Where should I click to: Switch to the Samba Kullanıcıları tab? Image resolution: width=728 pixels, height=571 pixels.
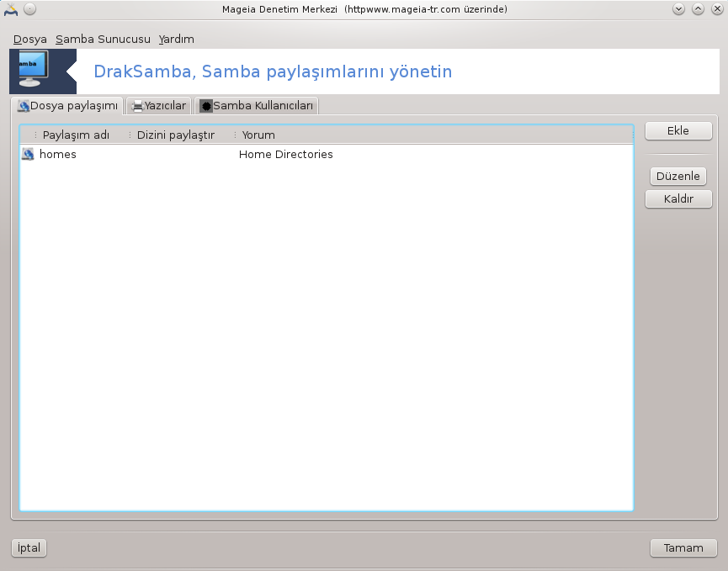257,106
